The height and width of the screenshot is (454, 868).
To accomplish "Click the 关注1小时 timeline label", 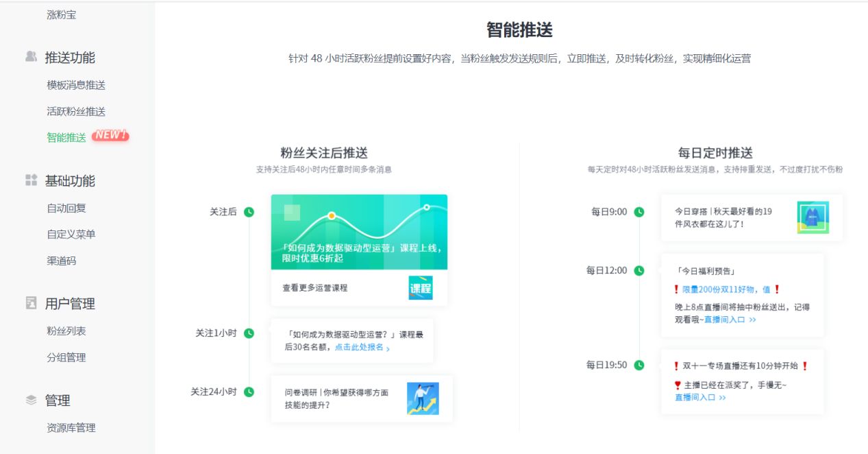I will click(216, 333).
